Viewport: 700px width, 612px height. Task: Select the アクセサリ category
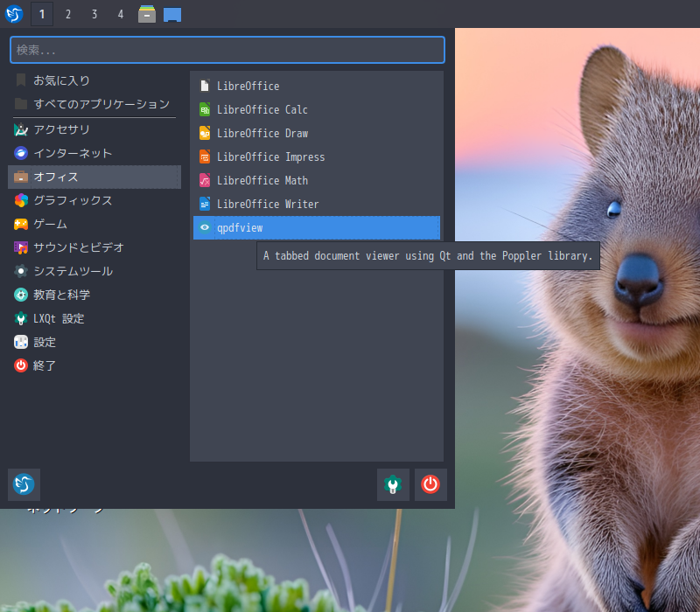pyautogui.click(x=61, y=129)
